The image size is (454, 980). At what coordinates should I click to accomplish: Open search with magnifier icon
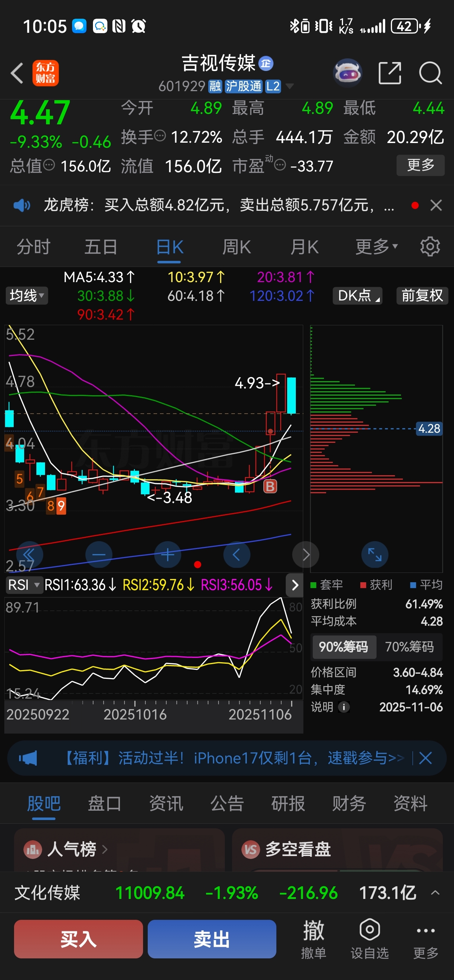coord(431,73)
